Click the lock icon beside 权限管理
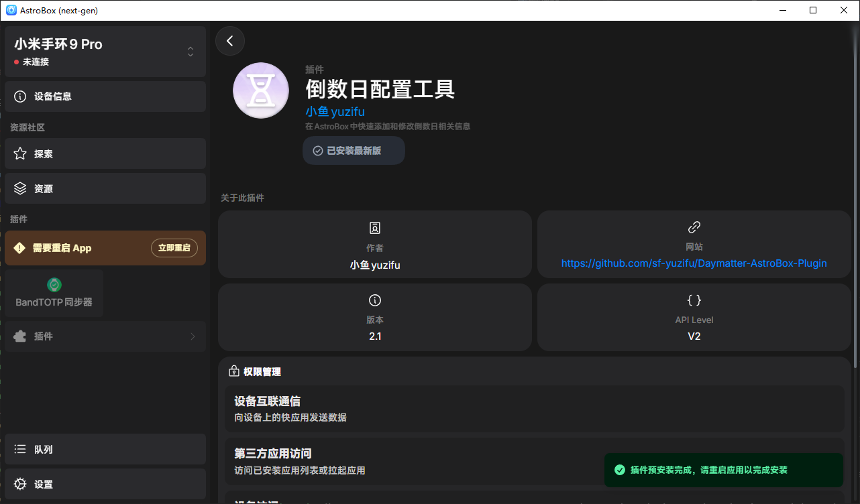This screenshot has height=504, width=860. [x=234, y=371]
